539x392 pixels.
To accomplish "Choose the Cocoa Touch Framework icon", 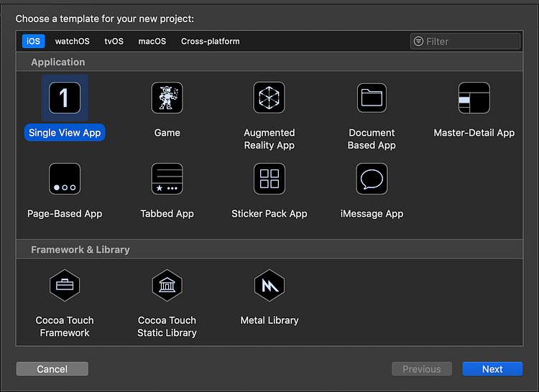I will tap(65, 286).
